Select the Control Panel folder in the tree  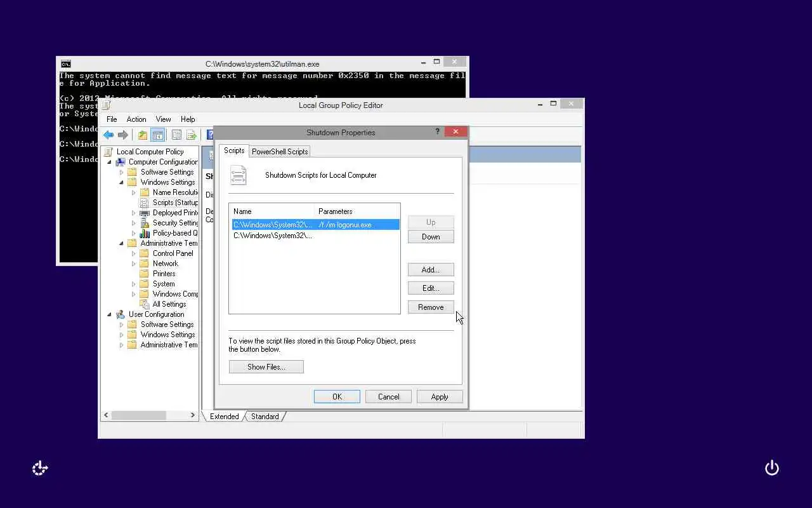click(x=173, y=253)
